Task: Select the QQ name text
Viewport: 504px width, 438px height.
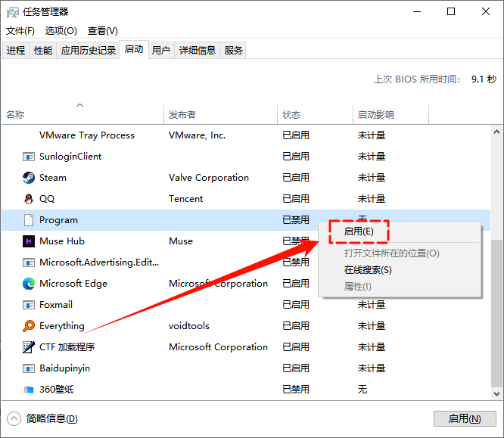Action: point(47,199)
